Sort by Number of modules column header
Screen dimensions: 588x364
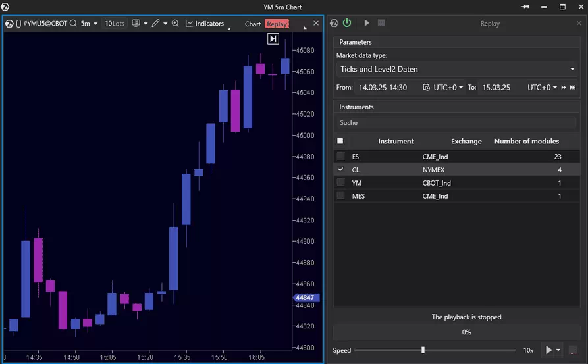[527, 142]
